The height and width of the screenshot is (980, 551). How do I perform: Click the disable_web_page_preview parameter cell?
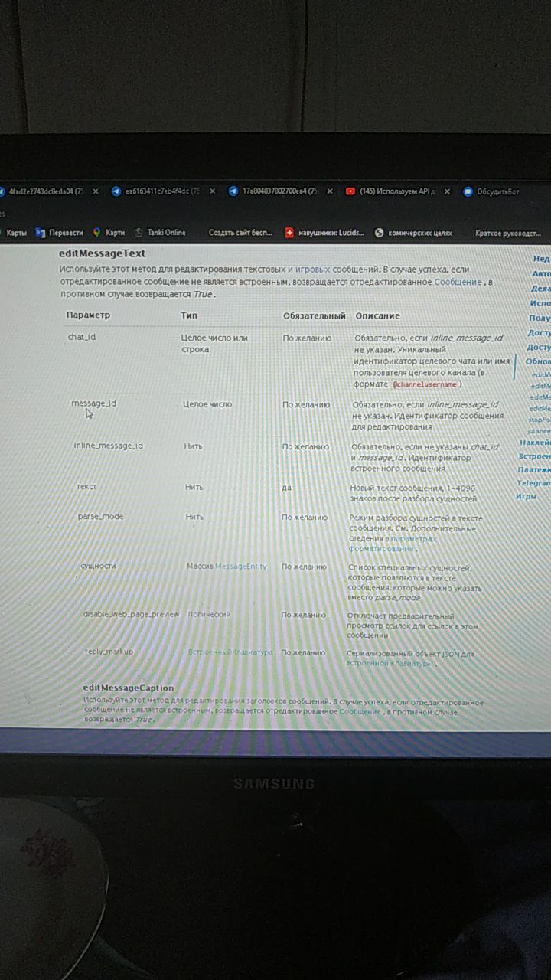pyautogui.click(x=131, y=614)
